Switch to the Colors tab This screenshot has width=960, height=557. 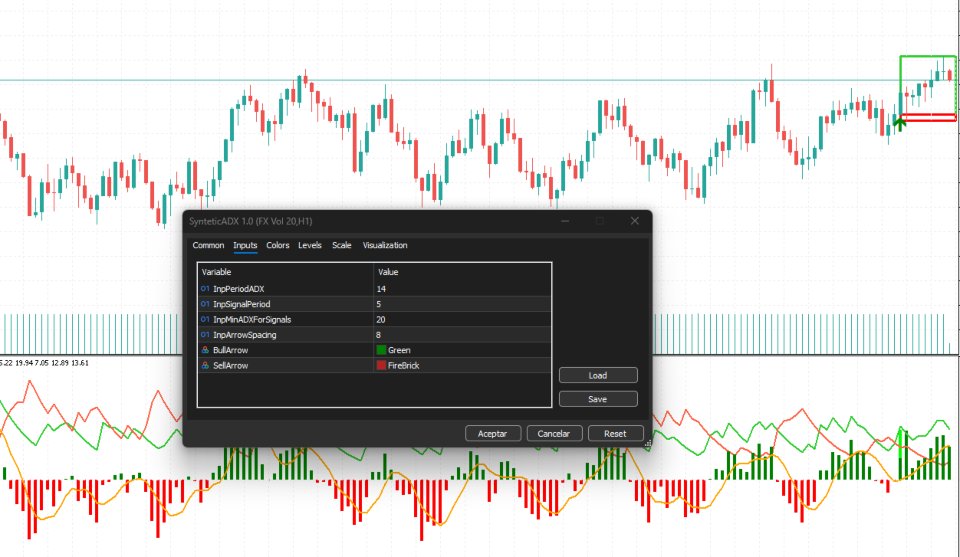(277, 245)
